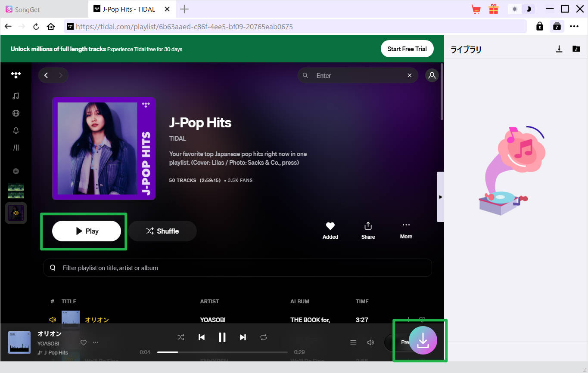Image resolution: width=588 pixels, height=373 pixels.
Task: Click the gradient download button
Action: (x=423, y=340)
